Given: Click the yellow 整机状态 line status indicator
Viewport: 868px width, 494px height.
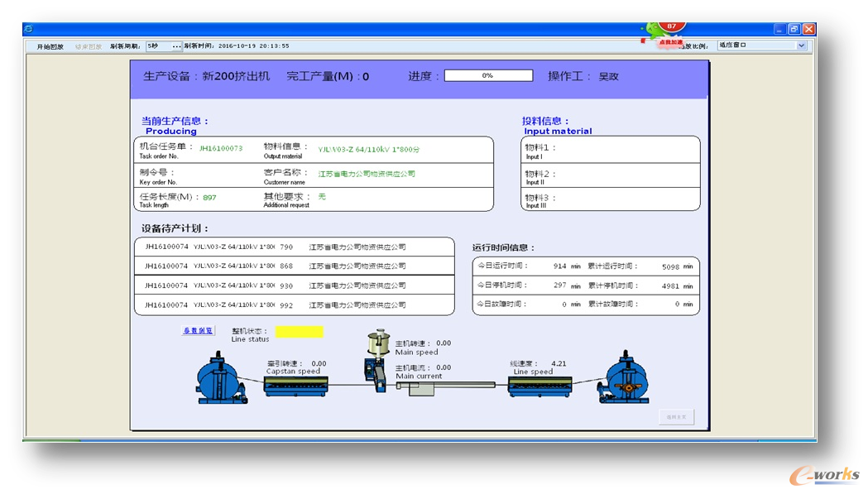Looking at the screenshot, I should click(299, 332).
